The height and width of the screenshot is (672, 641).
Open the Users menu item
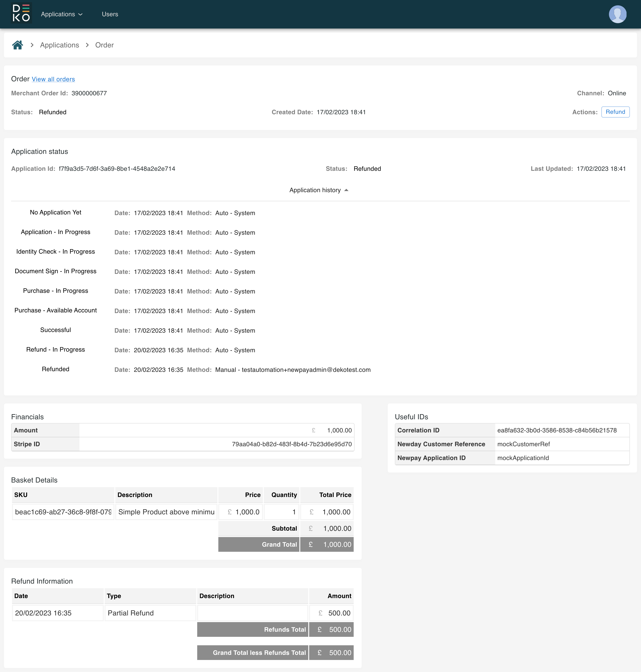(x=110, y=14)
